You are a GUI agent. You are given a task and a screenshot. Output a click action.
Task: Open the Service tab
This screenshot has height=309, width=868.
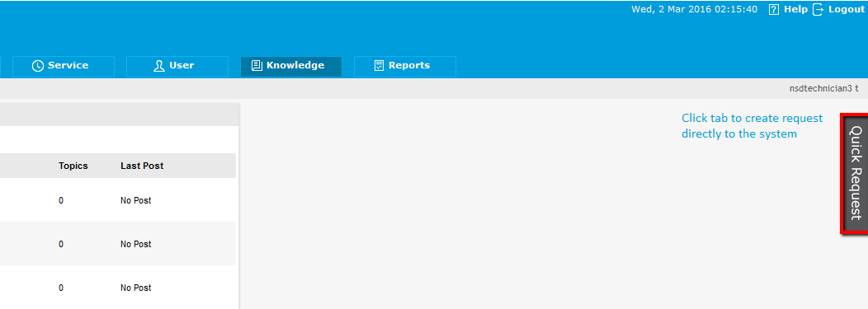[x=63, y=66]
